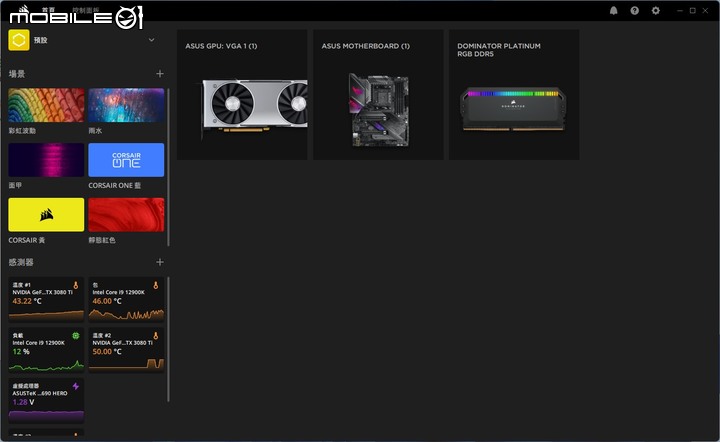The height and width of the screenshot is (442, 720).
Task: Click the Dominator RAM module image
Action: pos(513,109)
